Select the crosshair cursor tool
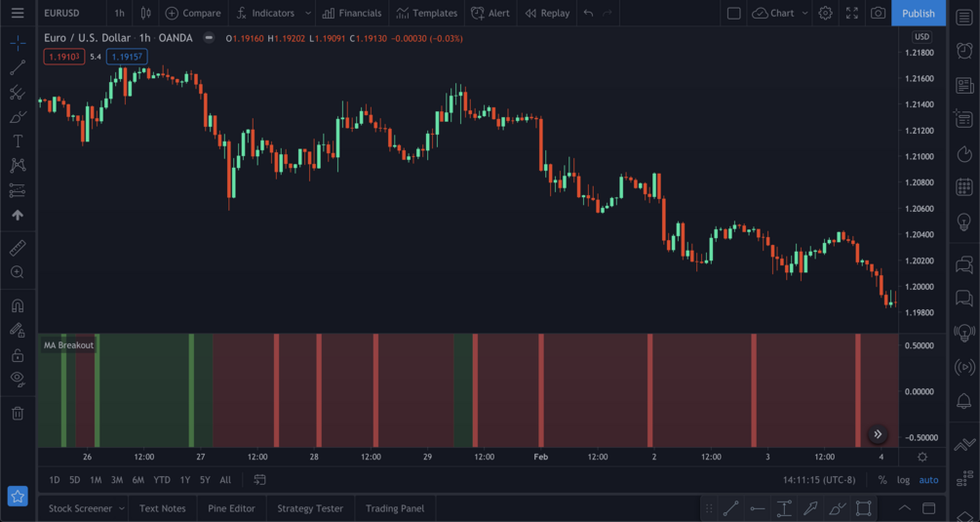 (18, 43)
